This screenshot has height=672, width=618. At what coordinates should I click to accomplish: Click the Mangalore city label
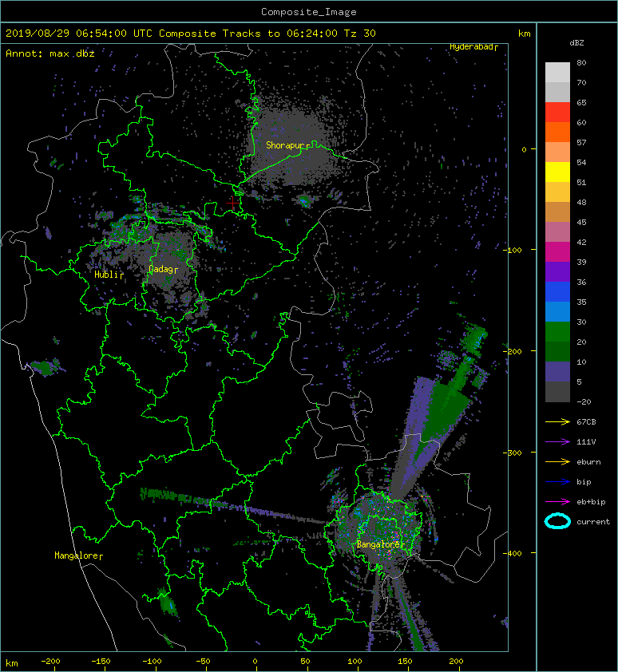coord(77,555)
